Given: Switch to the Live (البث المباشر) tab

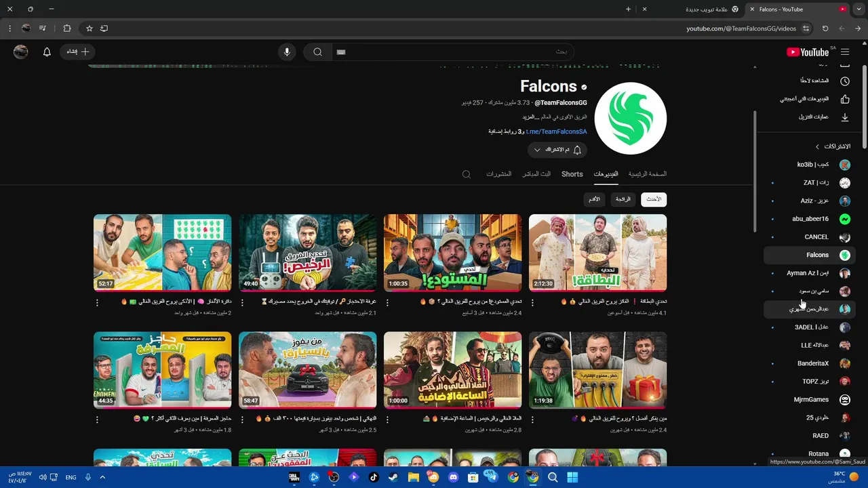Looking at the screenshot, I should click(536, 174).
